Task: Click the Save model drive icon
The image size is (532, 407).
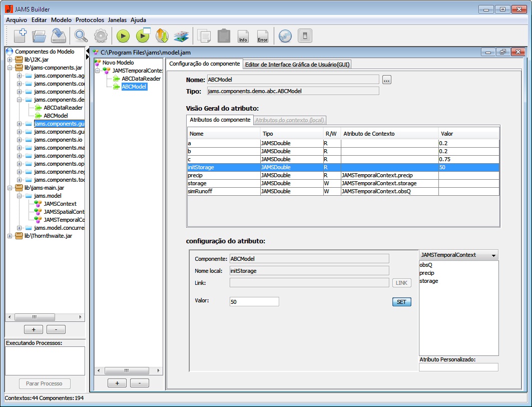Action: click(x=59, y=36)
